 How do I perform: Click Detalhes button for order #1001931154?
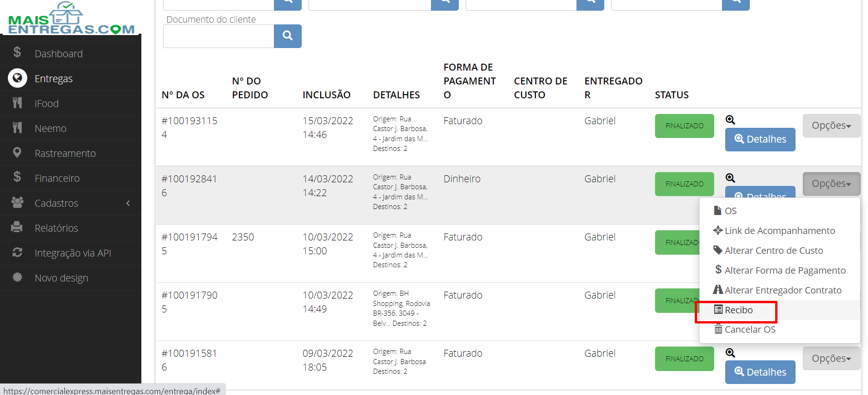coord(760,139)
